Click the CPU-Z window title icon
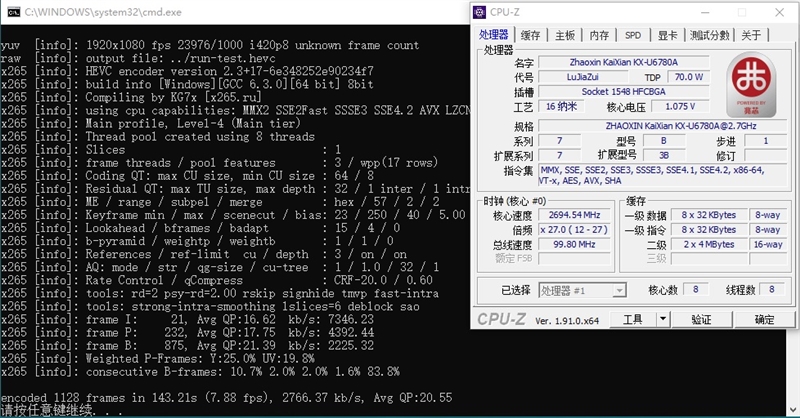The height and width of the screenshot is (418, 800). pyautogui.click(x=479, y=13)
